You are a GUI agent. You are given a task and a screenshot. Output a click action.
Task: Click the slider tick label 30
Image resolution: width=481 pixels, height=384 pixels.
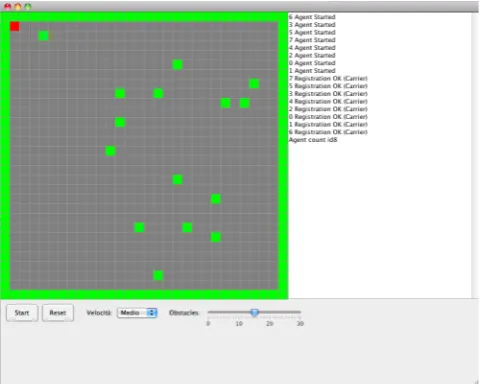click(x=300, y=324)
